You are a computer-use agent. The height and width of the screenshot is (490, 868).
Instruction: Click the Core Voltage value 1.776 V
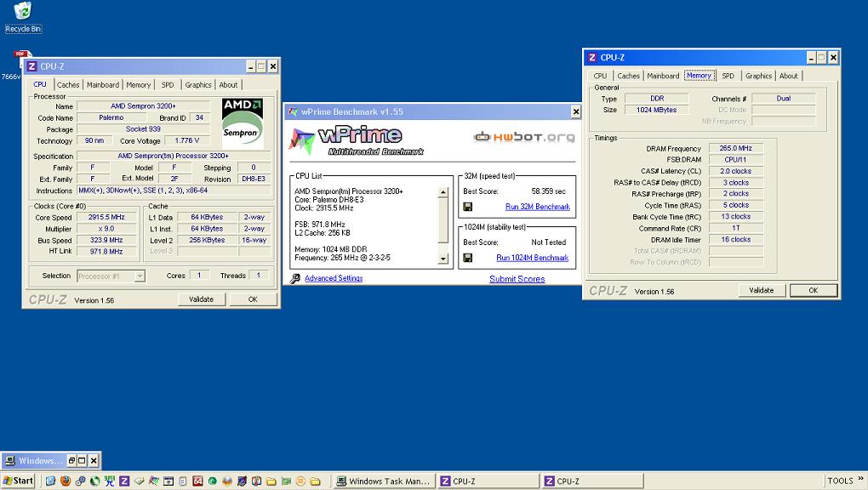(187, 140)
